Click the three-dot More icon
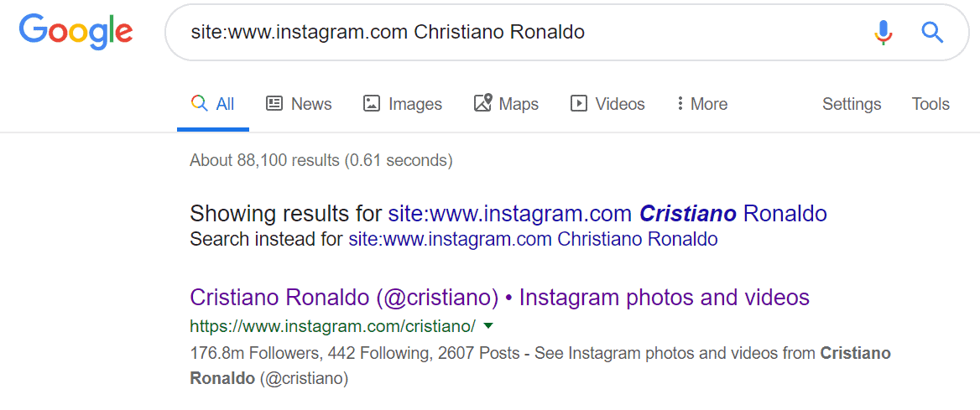Viewport: 980px width, 410px height. [x=680, y=103]
